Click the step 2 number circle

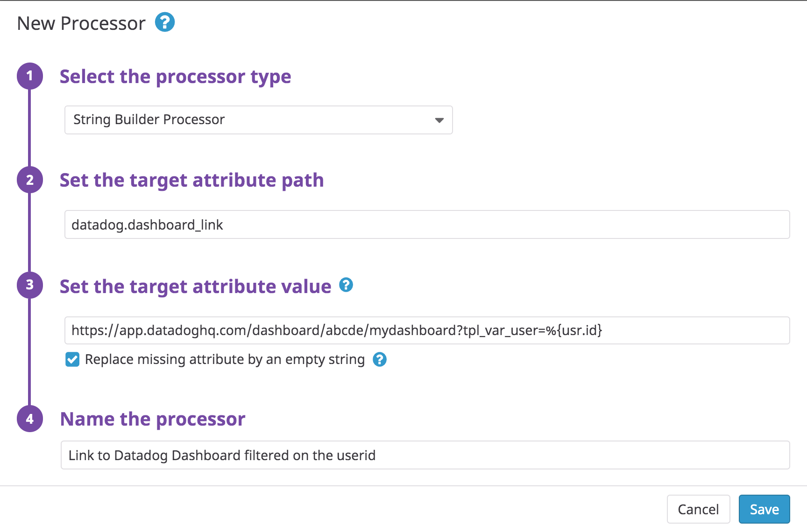[30, 180]
